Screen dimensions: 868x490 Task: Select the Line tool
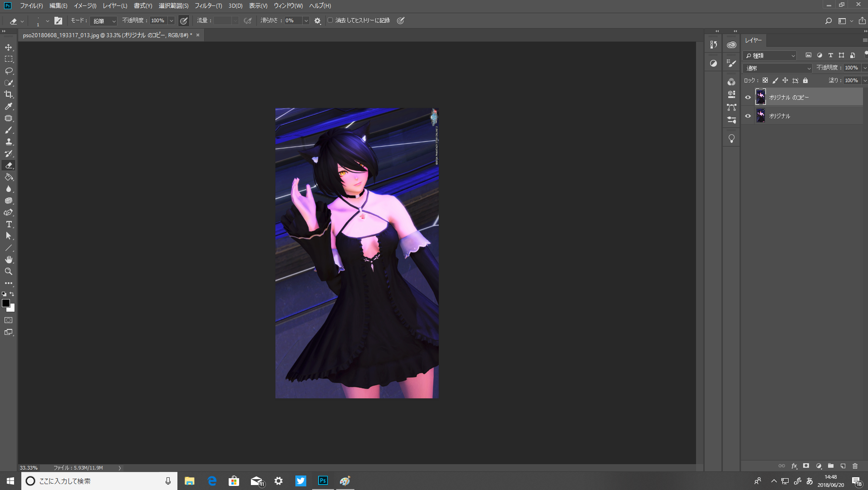tap(9, 248)
